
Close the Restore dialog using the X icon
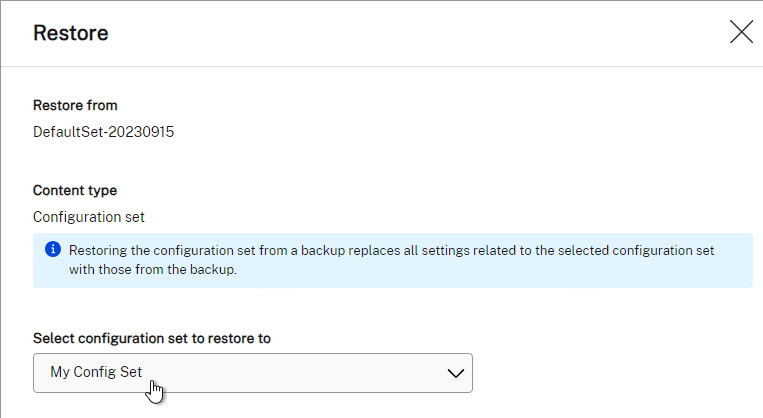point(741,32)
